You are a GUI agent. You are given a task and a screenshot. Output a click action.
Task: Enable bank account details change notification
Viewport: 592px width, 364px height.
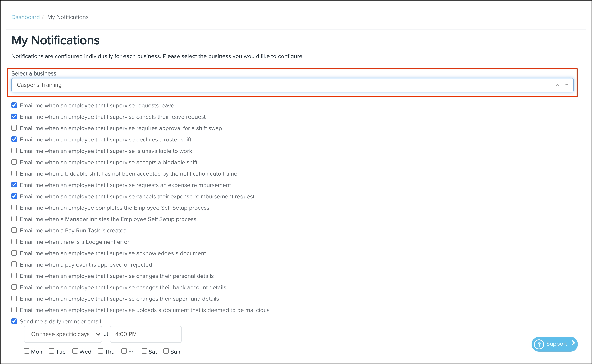tap(14, 287)
